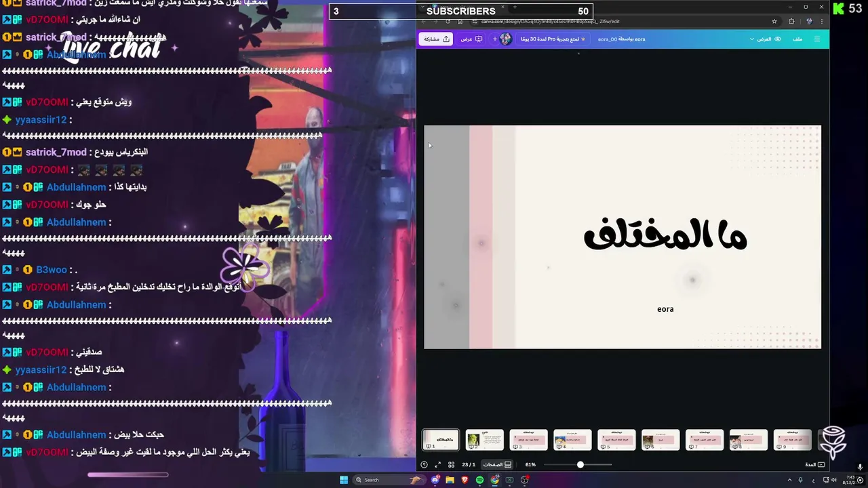Image resolution: width=868 pixels, height=488 pixels.
Task: Open Brave browser from the taskbar
Action: pos(465,480)
